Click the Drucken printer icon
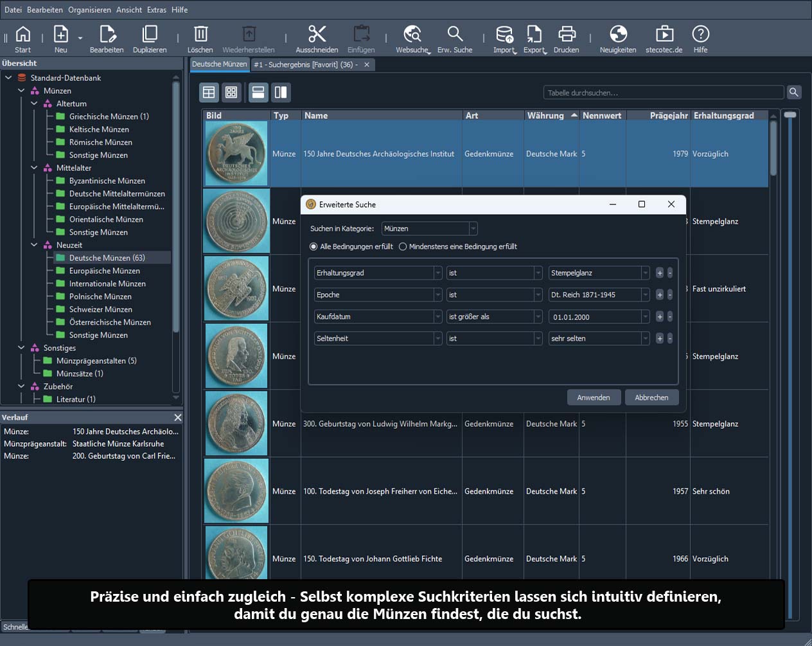 [566, 34]
